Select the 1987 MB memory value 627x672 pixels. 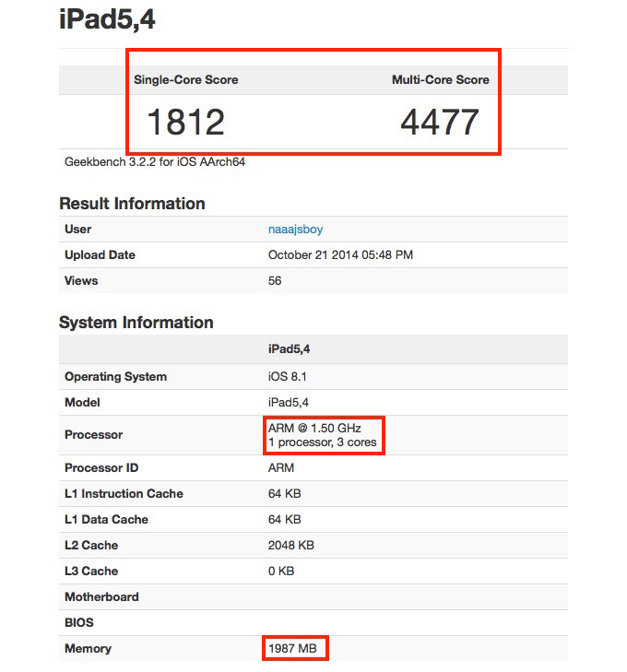(292, 648)
